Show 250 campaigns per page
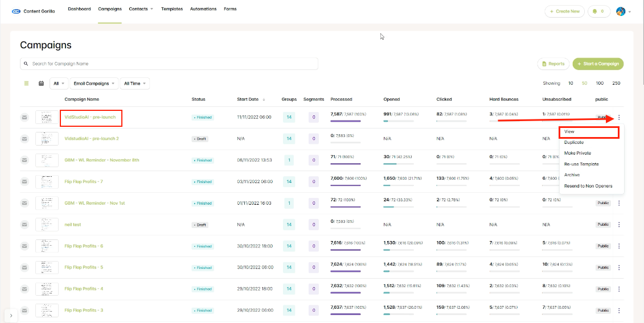The width and height of the screenshot is (644, 323). pos(616,84)
